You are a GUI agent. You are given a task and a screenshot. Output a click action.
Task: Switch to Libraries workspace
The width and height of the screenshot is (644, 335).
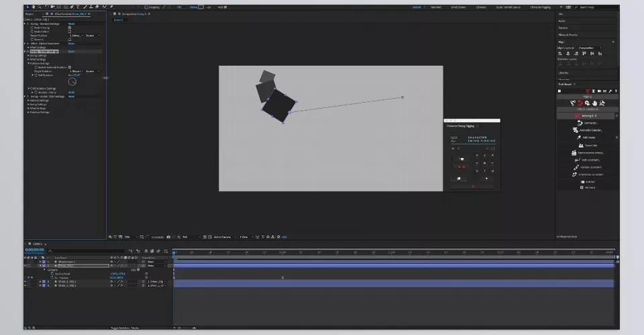click(x=480, y=7)
